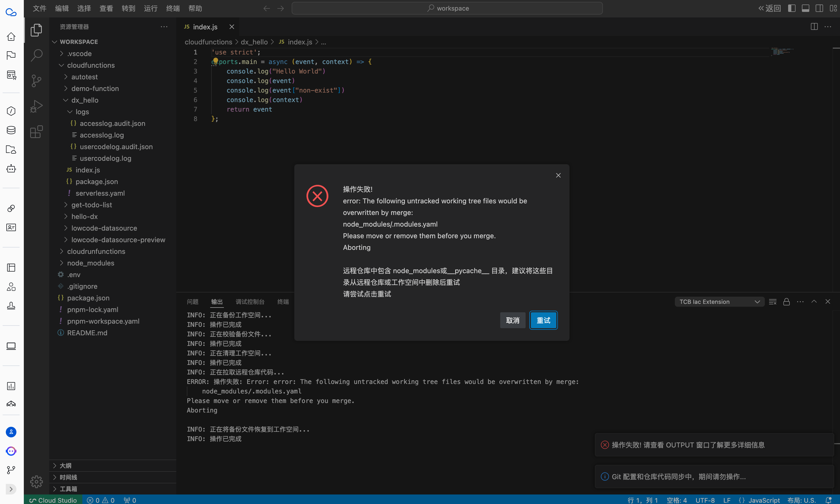The width and height of the screenshot is (840, 504).
Task: Click the blue user avatar icon
Action: 11,432
